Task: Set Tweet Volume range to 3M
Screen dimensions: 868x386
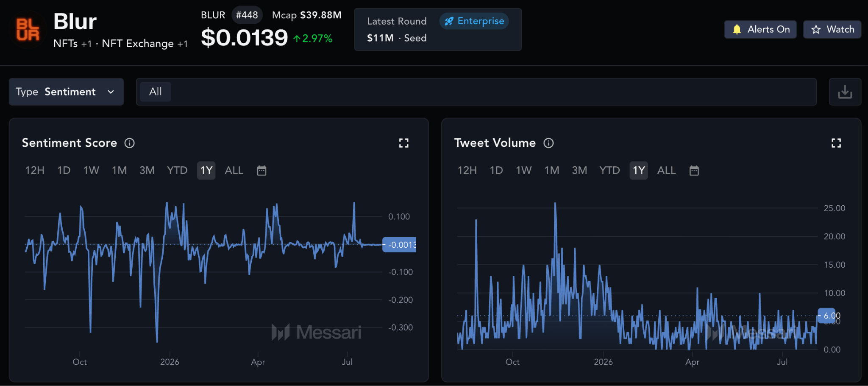Action: tap(579, 171)
